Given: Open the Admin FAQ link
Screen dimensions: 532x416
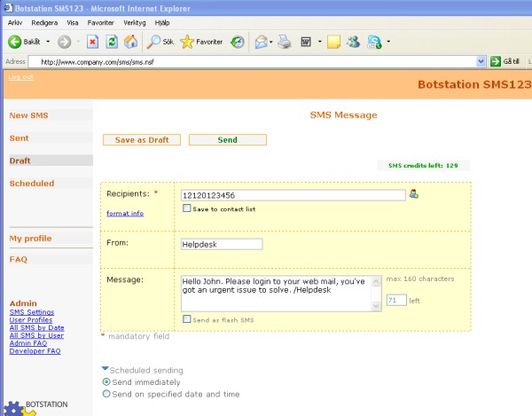Looking at the screenshot, I should coord(28,343).
